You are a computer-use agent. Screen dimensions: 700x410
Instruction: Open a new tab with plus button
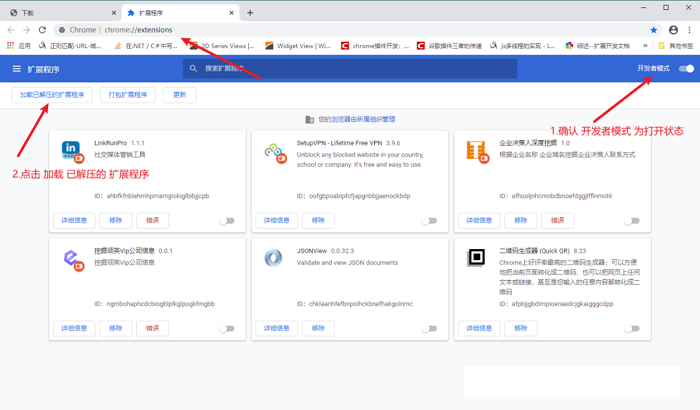point(250,13)
